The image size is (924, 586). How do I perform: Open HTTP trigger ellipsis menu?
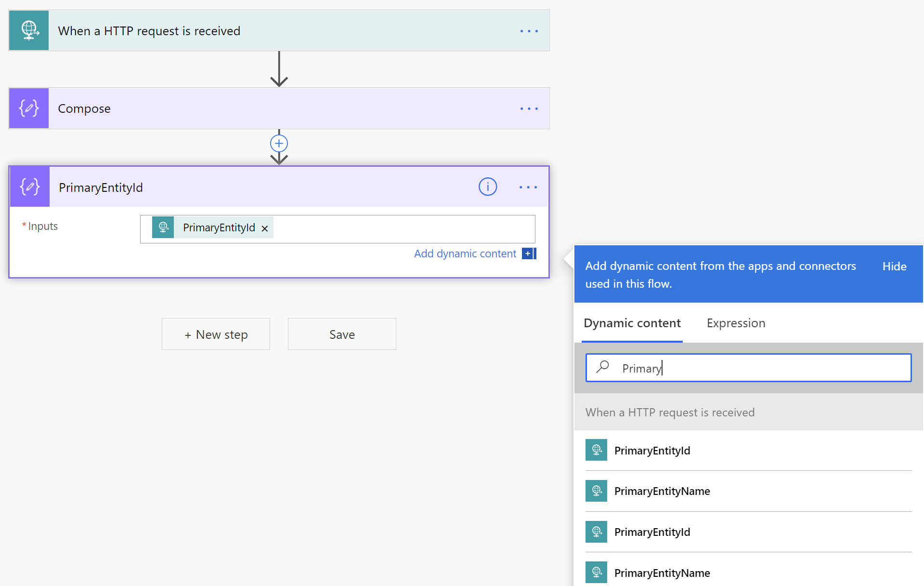click(529, 30)
